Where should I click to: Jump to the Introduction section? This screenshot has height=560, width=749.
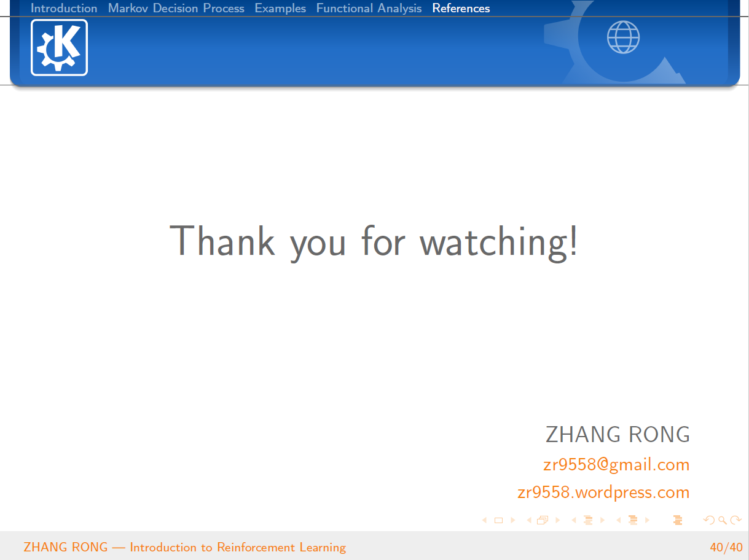coord(64,8)
